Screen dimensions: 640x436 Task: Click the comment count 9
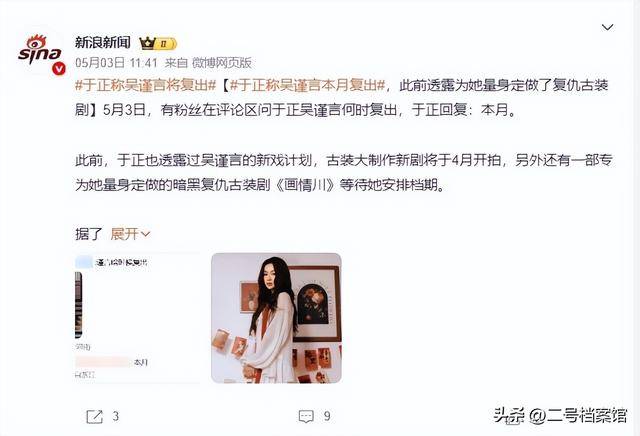tap(327, 416)
